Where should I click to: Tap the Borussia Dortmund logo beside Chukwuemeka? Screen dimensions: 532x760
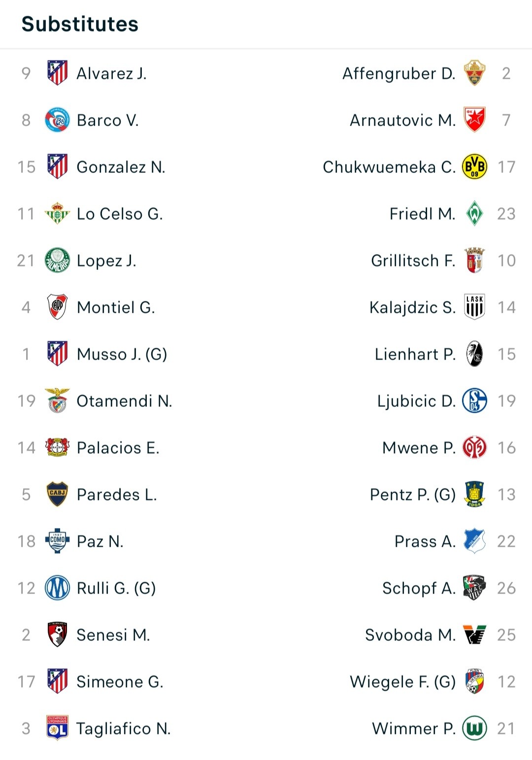[474, 166]
